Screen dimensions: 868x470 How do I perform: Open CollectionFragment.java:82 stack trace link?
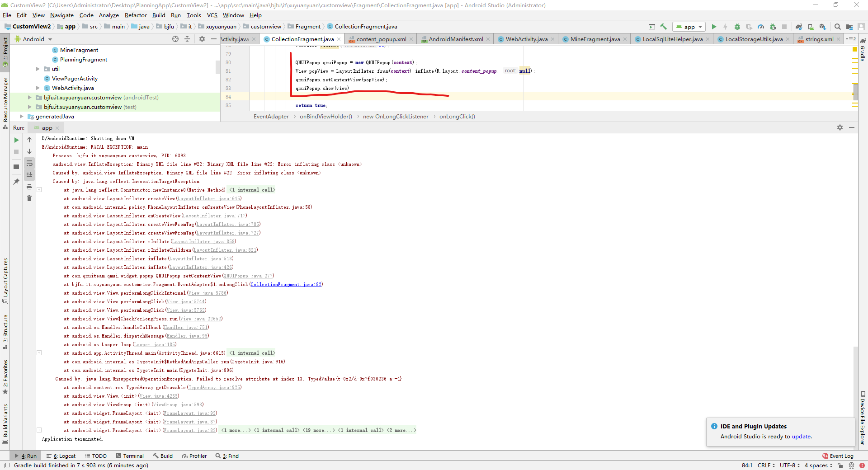tap(286, 285)
